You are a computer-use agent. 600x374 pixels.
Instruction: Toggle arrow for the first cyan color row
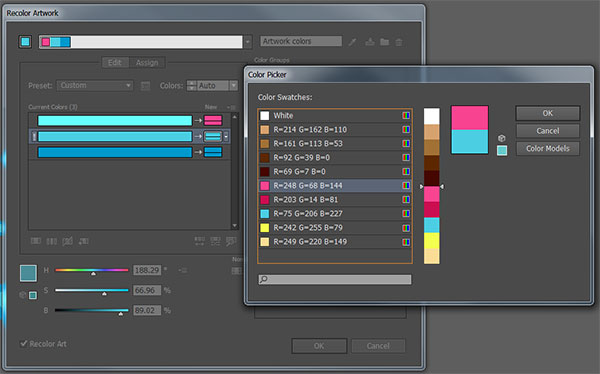pos(198,121)
